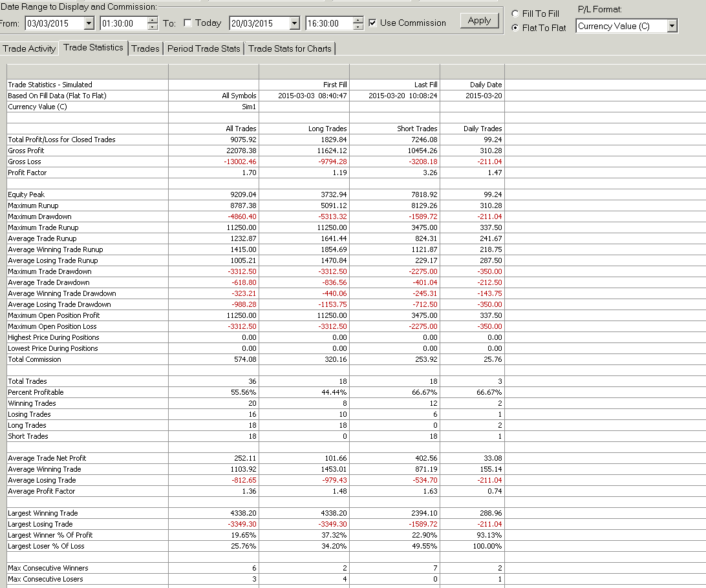Select the Equity Peak row label
The image size is (706, 588).
click(26, 194)
